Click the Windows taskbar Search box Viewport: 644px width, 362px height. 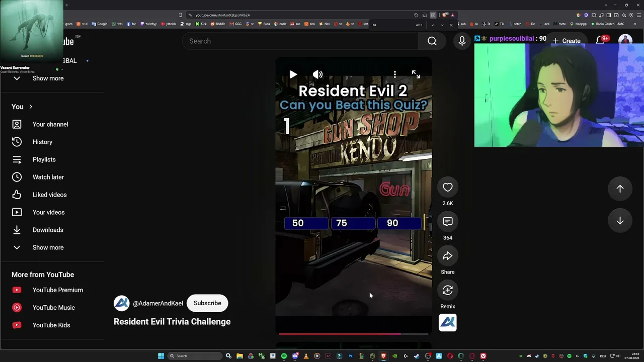coord(195,356)
